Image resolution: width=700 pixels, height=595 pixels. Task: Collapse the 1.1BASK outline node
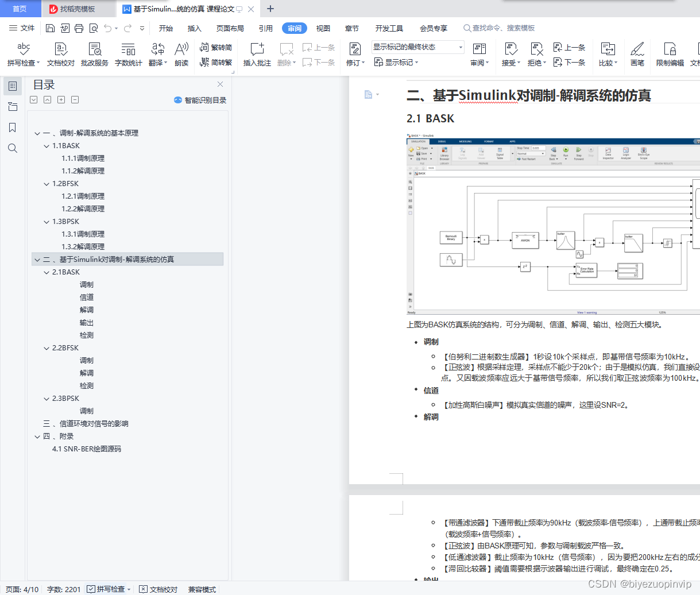click(47, 146)
